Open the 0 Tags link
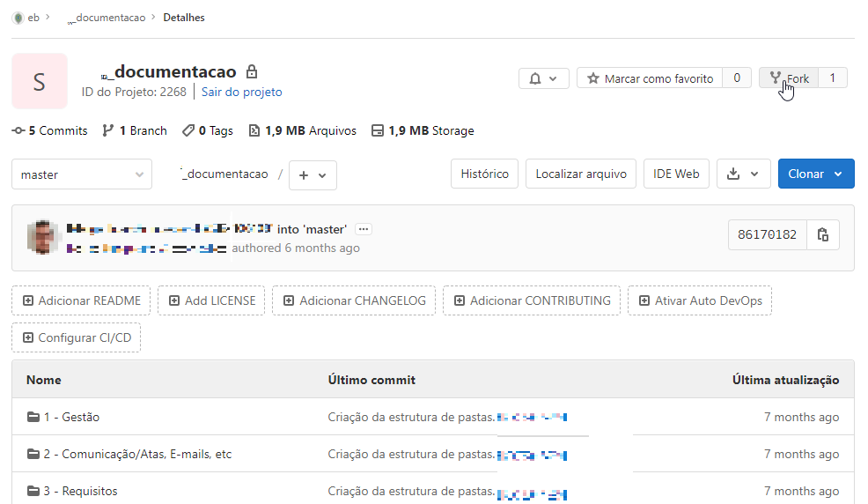 [x=208, y=130]
